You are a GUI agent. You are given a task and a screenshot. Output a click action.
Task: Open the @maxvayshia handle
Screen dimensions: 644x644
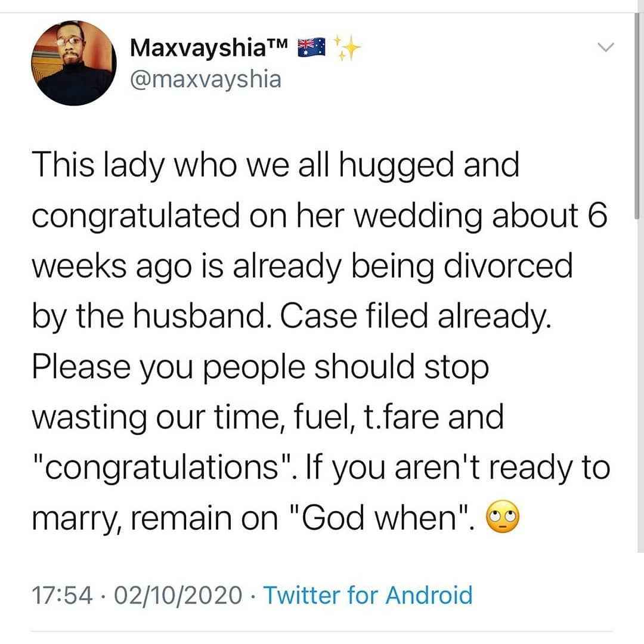pos(205,79)
